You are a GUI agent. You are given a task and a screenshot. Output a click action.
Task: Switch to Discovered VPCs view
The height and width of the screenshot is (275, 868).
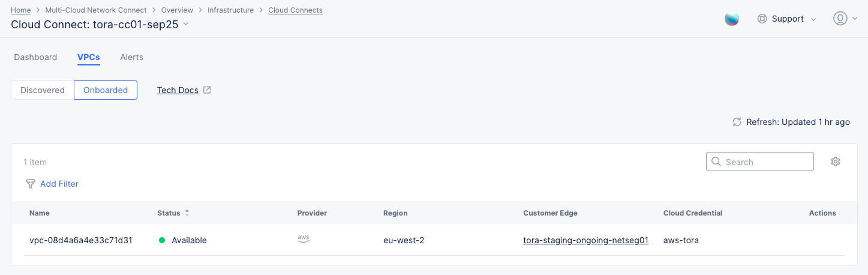coord(43,90)
